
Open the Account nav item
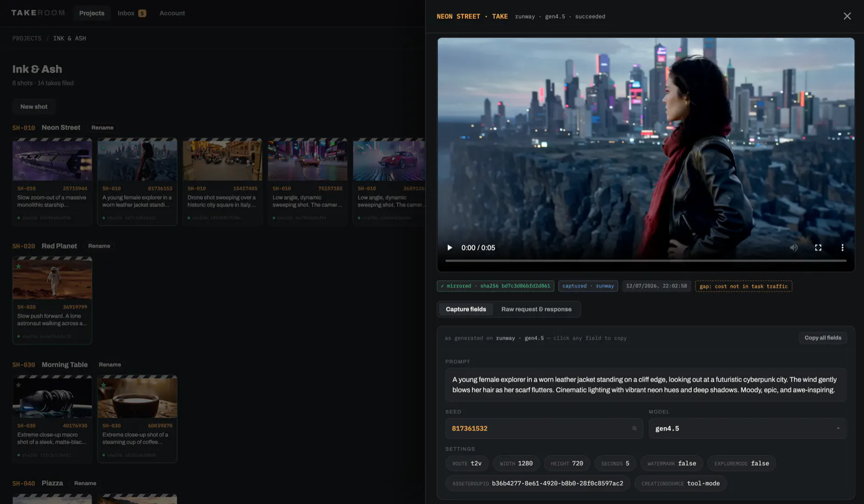pyautogui.click(x=172, y=13)
